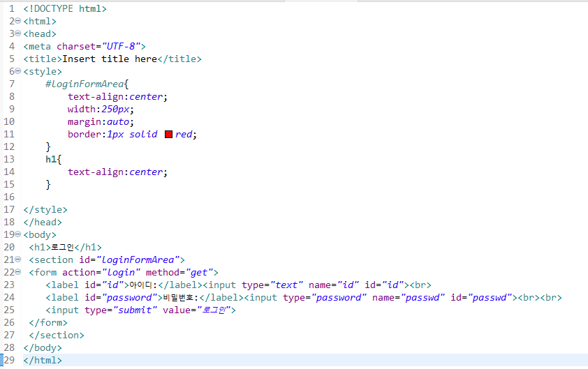Collapse the html fold on line 2
Image resolution: width=588 pixels, height=369 pixels.
(x=17, y=21)
